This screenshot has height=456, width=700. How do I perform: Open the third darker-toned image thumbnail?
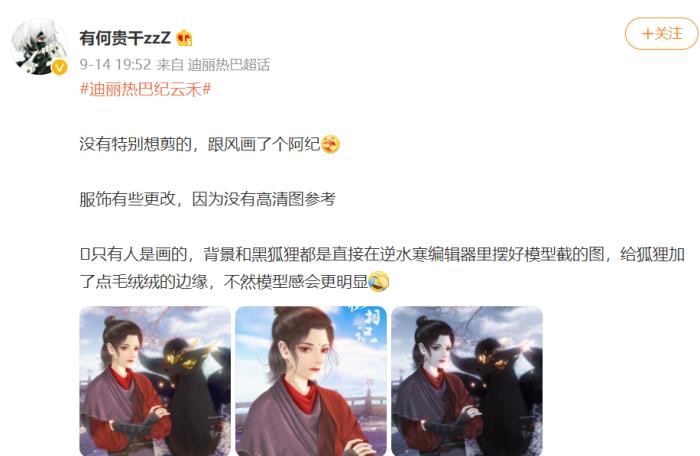click(x=467, y=381)
